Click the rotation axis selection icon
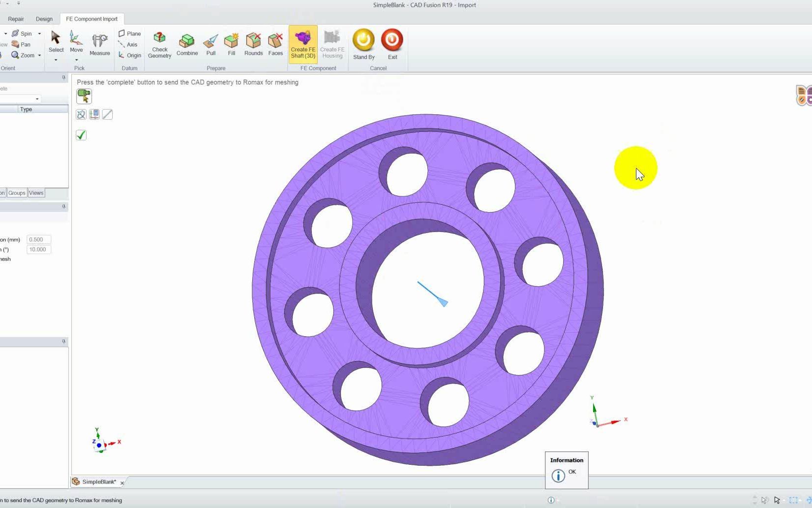The width and height of the screenshot is (812, 508). pos(81,115)
